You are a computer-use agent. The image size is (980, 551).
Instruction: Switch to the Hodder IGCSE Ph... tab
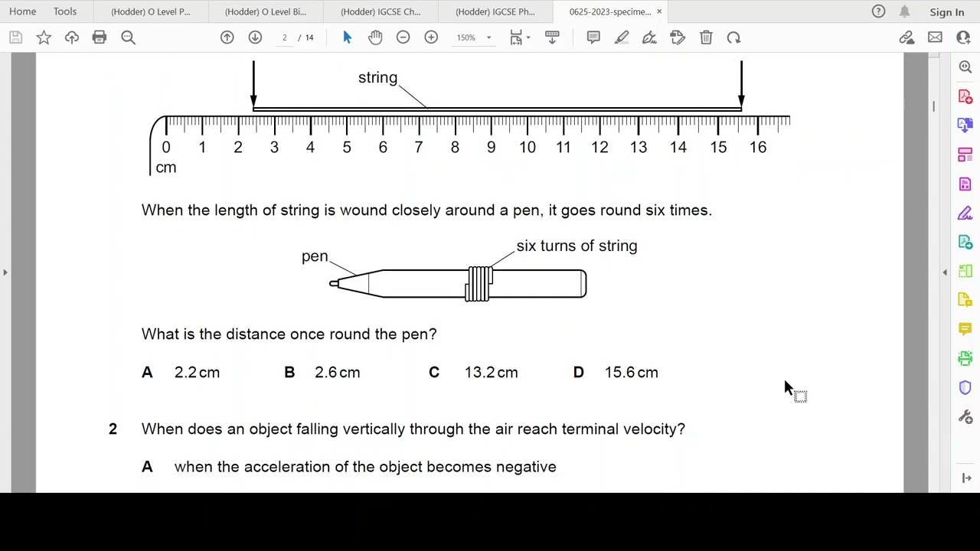495,11
